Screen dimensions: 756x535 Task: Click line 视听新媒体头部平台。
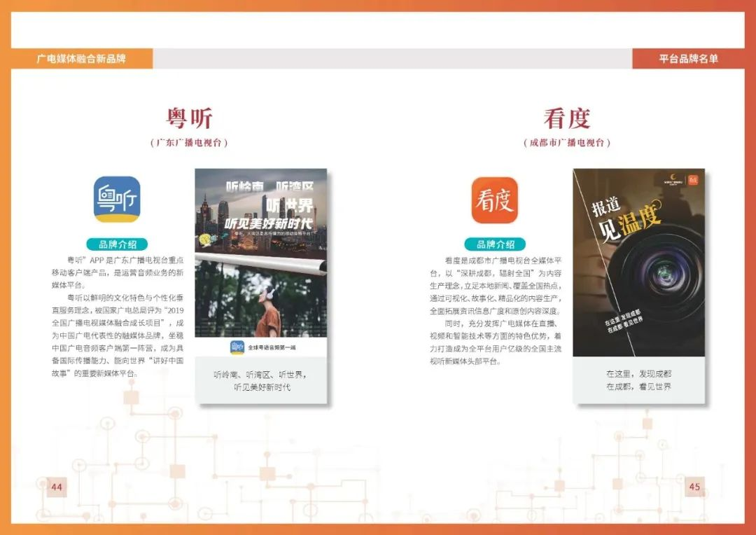(x=465, y=361)
